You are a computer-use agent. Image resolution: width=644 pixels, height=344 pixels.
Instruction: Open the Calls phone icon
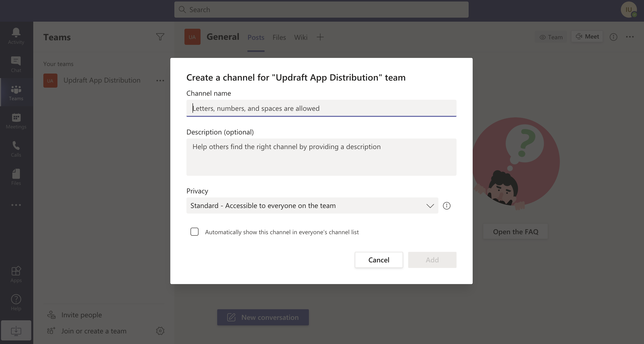16,149
